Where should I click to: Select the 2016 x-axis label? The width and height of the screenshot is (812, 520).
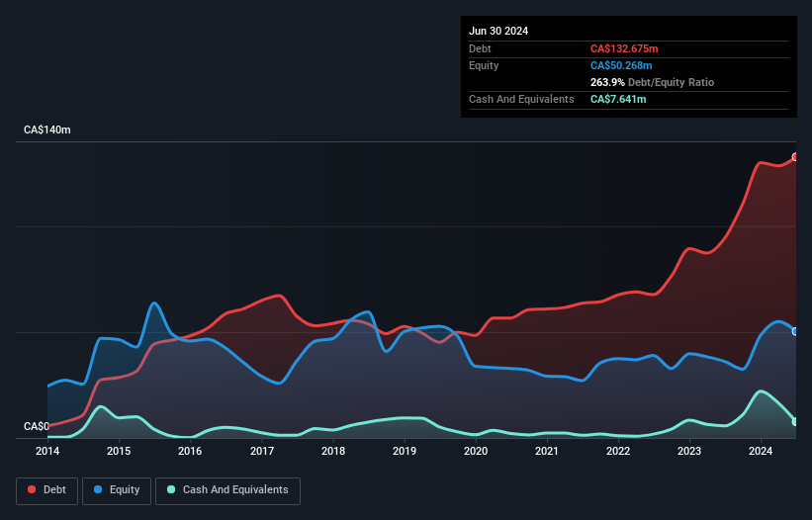point(190,451)
